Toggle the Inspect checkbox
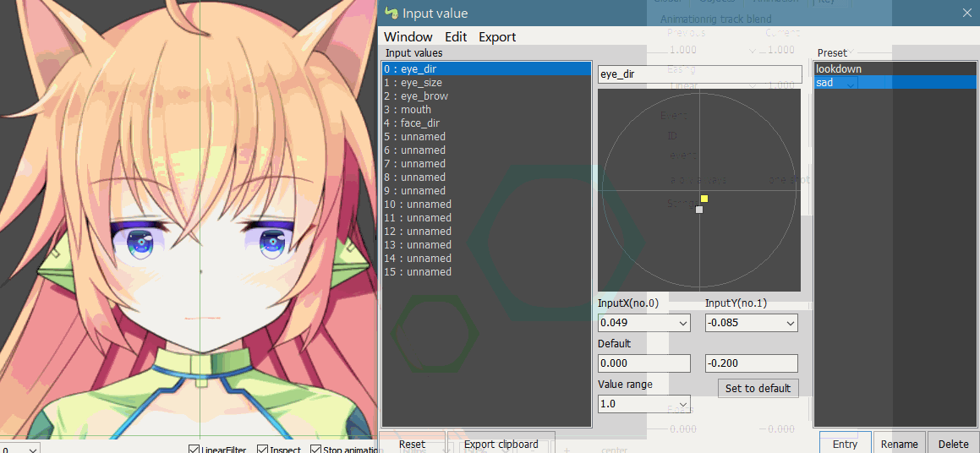This screenshot has height=453, width=980. click(x=262, y=450)
